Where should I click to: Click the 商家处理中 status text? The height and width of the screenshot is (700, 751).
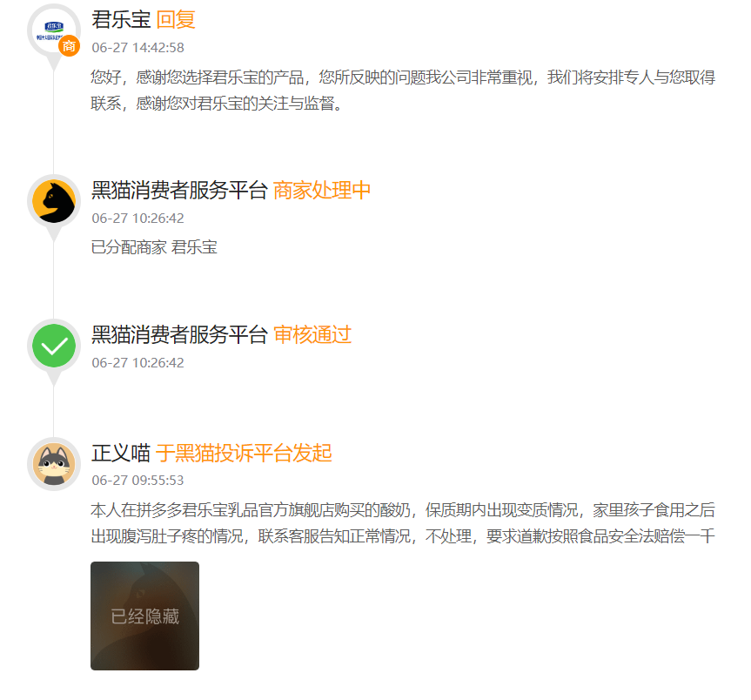[x=322, y=190]
